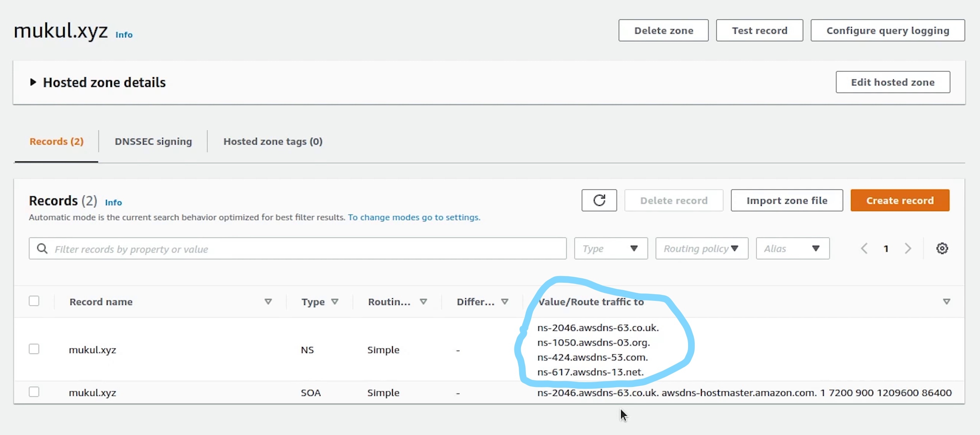The image size is (980, 435).
Task: Select the mukul.xyz NS record checkbox
Action: (34, 349)
